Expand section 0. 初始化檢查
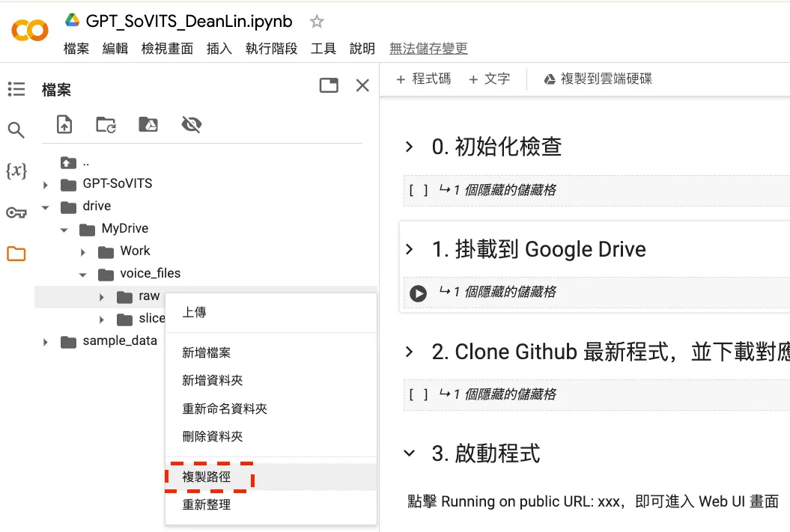 tap(409, 147)
